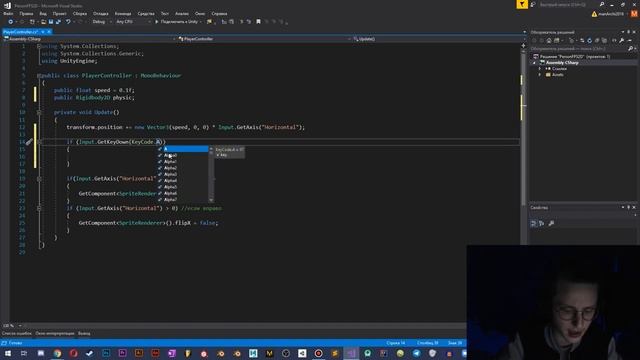640x360 pixels.
Task: Open the Вывод bottom tab
Action: 84,333
